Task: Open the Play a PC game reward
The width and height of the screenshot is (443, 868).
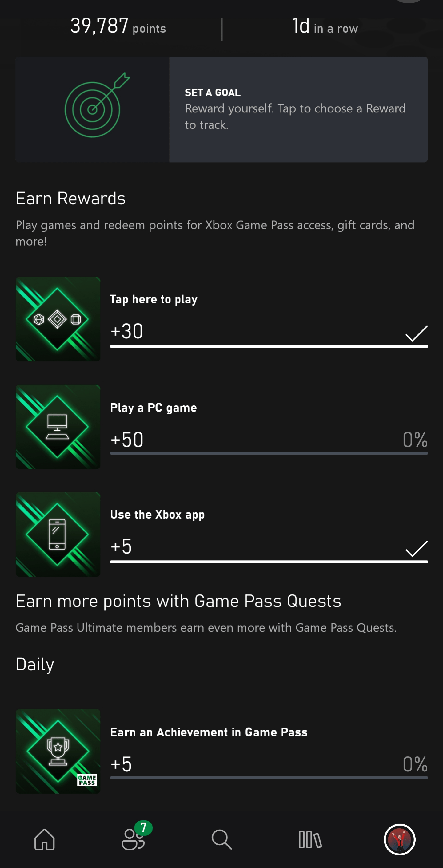Action: (x=154, y=407)
